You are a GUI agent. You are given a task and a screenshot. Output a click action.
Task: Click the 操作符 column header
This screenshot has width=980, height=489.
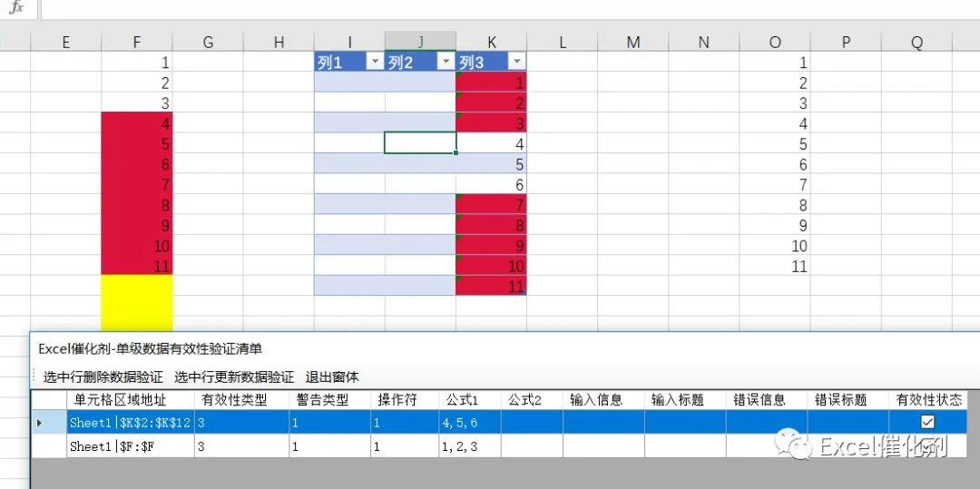[x=405, y=400]
